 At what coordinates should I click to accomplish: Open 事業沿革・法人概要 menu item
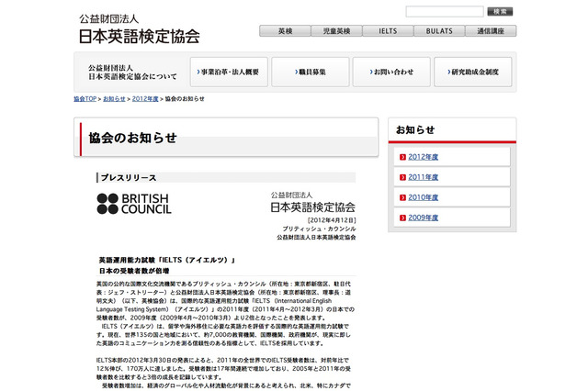pos(229,72)
